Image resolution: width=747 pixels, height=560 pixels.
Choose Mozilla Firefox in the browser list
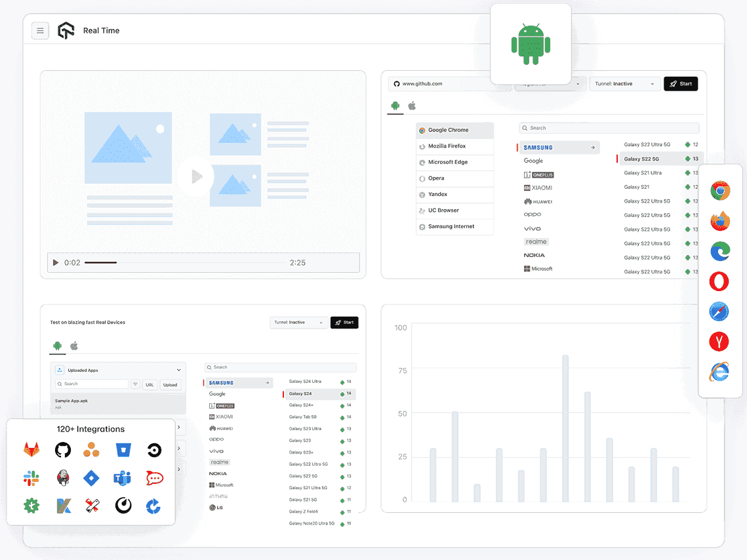pos(455,146)
